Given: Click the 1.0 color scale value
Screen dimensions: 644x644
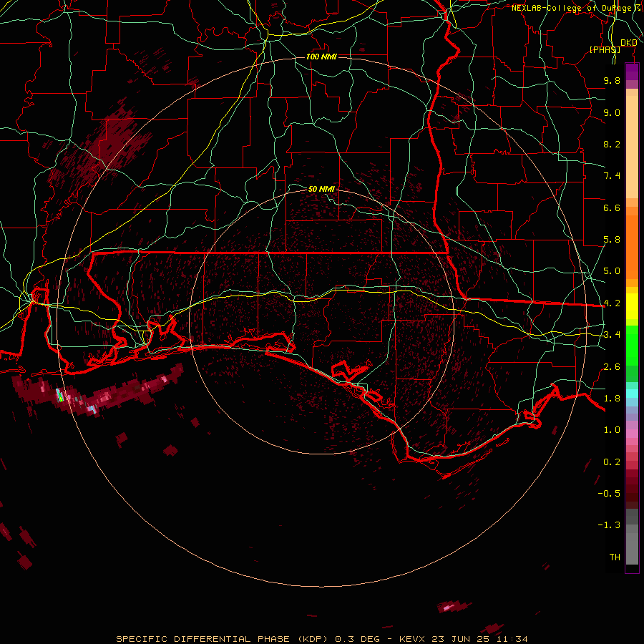Looking at the screenshot, I should (612, 430).
